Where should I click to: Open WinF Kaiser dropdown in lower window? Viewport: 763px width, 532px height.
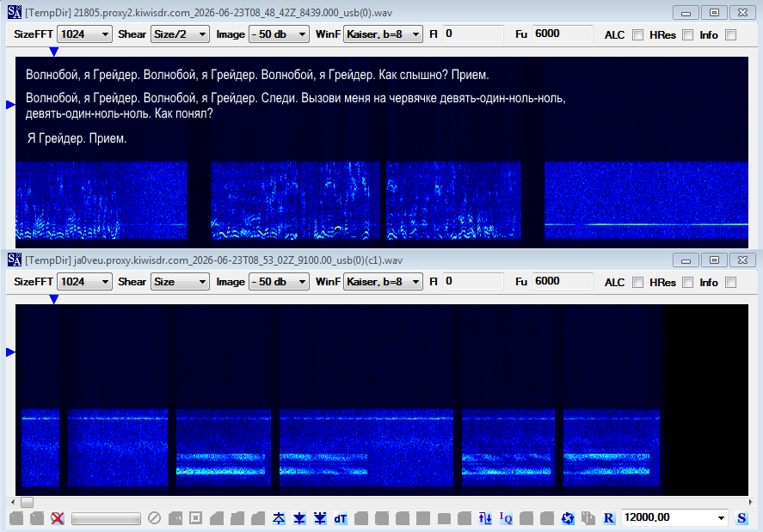tap(383, 282)
